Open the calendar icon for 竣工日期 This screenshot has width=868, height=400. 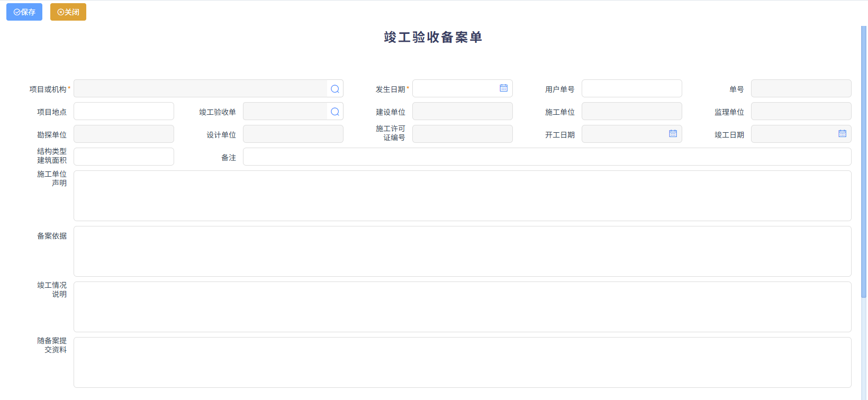tap(843, 134)
